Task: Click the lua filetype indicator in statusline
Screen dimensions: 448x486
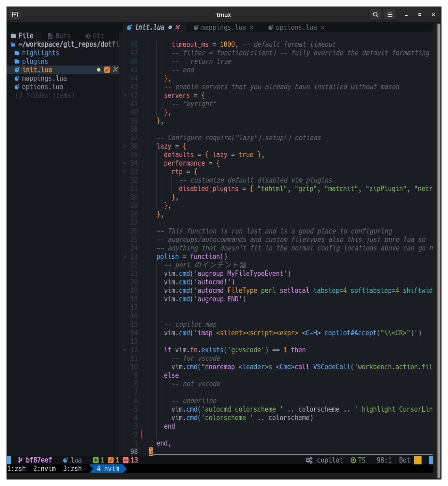Action: coord(72,460)
